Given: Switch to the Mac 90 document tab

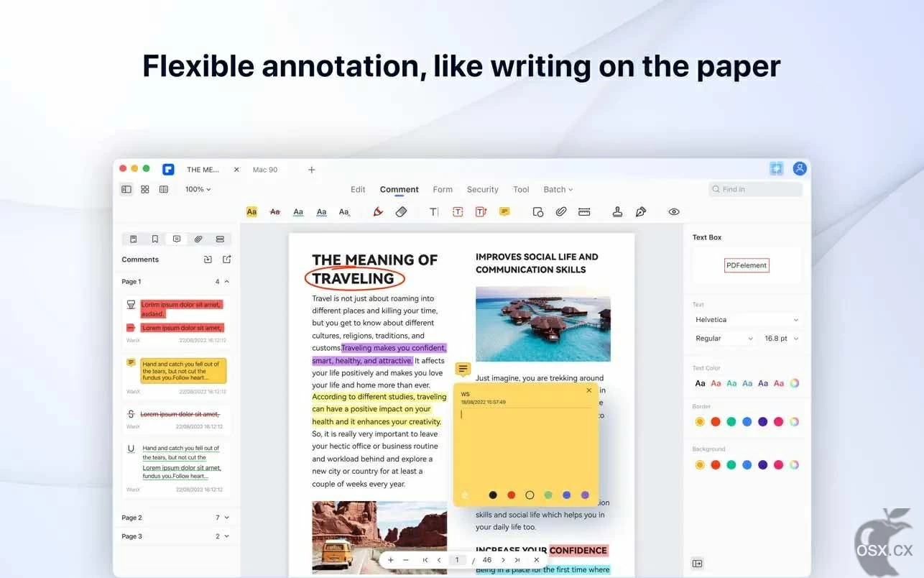Looking at the screenshot, I should coord(265,170).
